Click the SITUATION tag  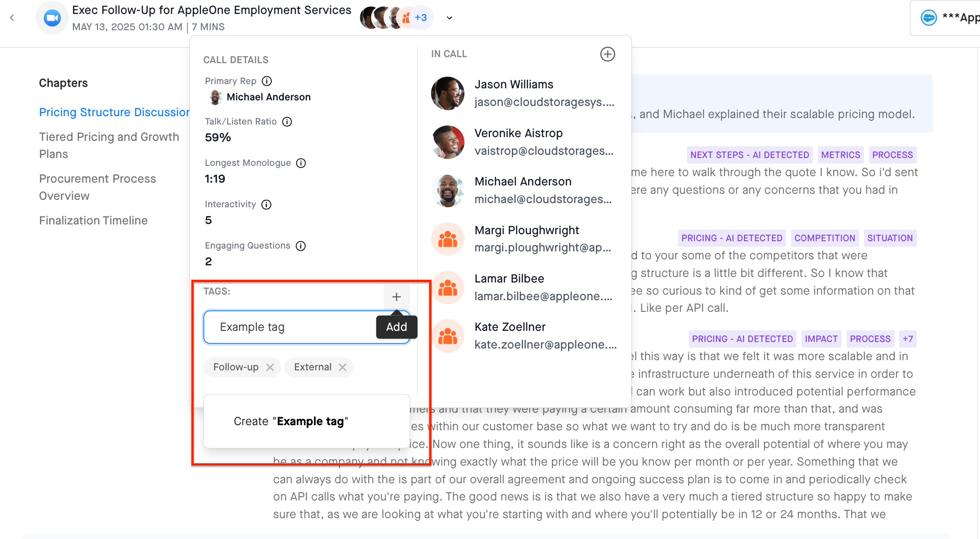890,238
